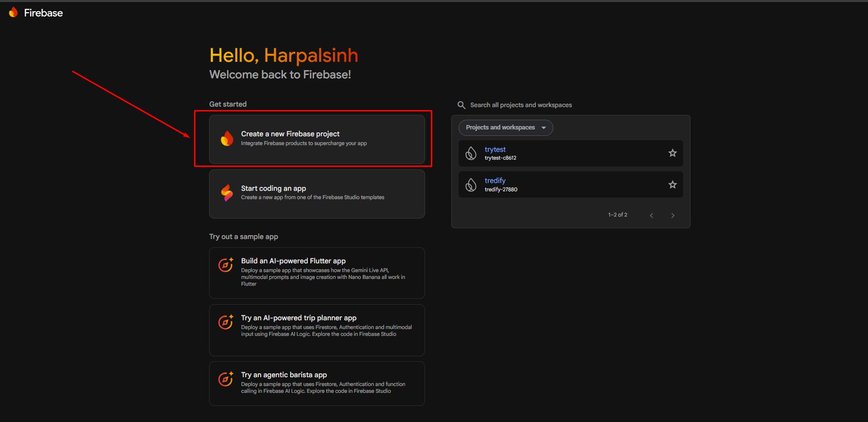Click the Get started section label
Viewport: 868px width, 422px height.
click(228, 104)
